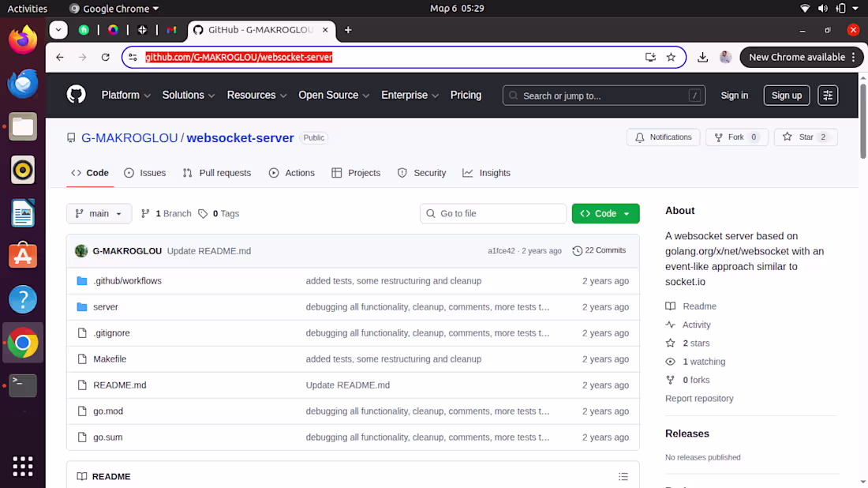Open Gmail from the tab strip
Viewport: 868px width, 488px height.
coord(171,30)
